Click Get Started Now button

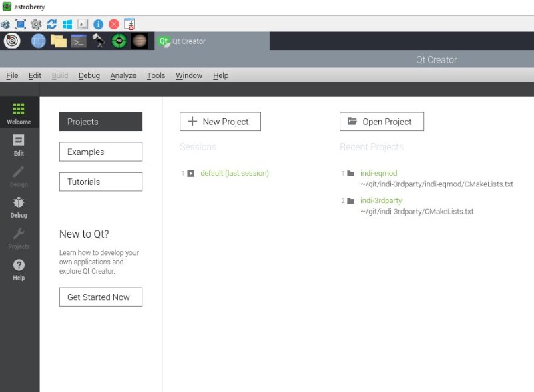(x=101, y=297)
